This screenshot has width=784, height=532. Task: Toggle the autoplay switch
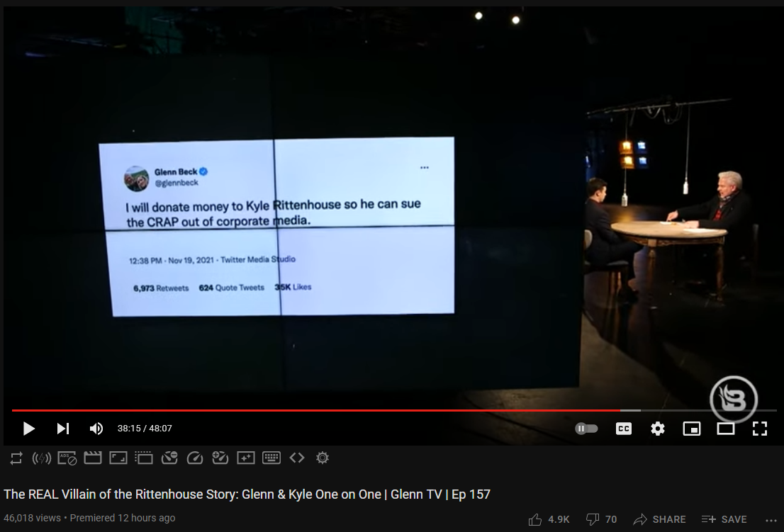tap(586, 429)
